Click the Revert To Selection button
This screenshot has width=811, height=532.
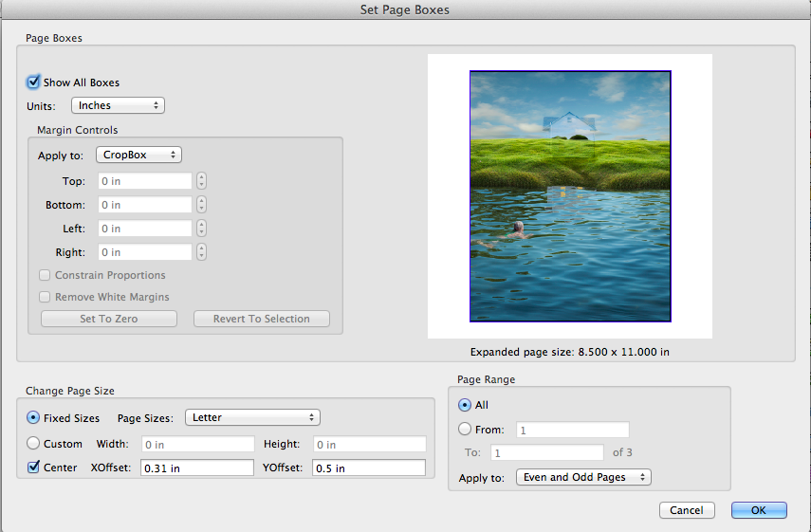(262, 319)
